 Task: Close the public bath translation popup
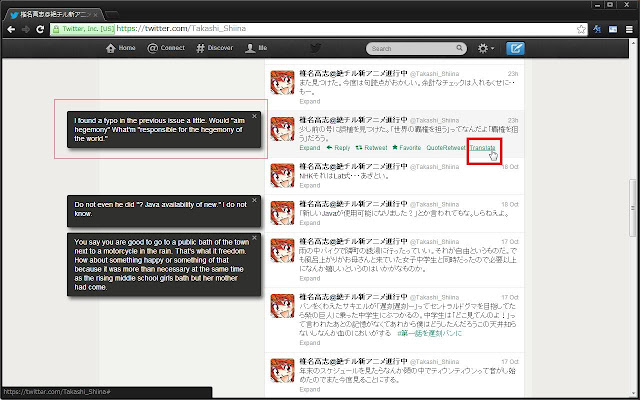coord(254,238)
